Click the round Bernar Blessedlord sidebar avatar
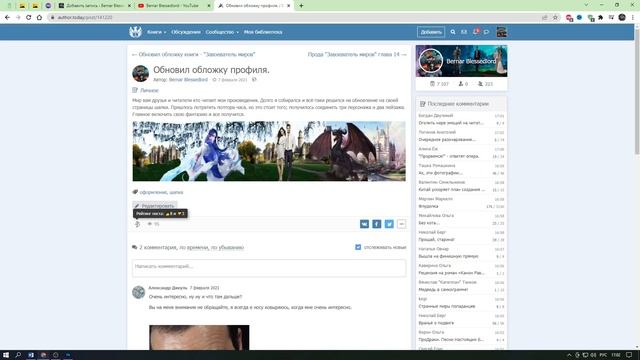Screen dimensions: 640x360 pyautogui.click(x=431, y=61)
